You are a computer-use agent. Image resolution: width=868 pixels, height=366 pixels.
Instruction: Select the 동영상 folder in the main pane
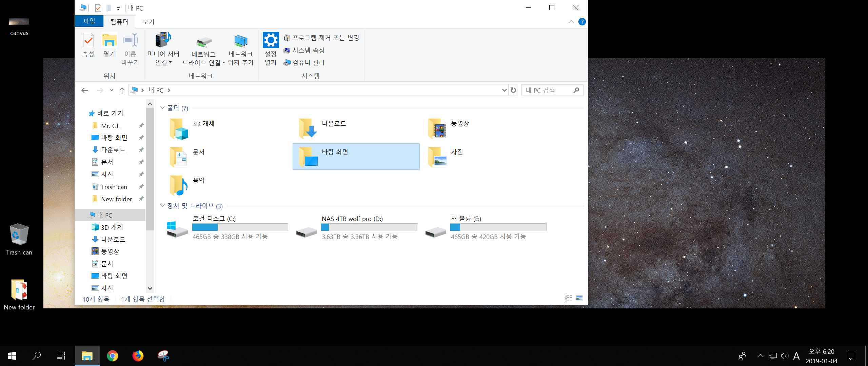click(485, 128)
